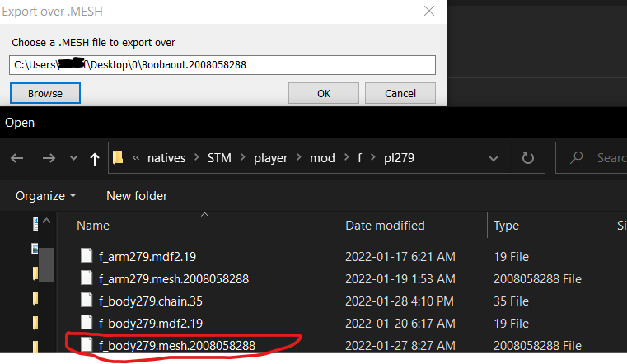
Task: Create a New folder
Action: 137,196
